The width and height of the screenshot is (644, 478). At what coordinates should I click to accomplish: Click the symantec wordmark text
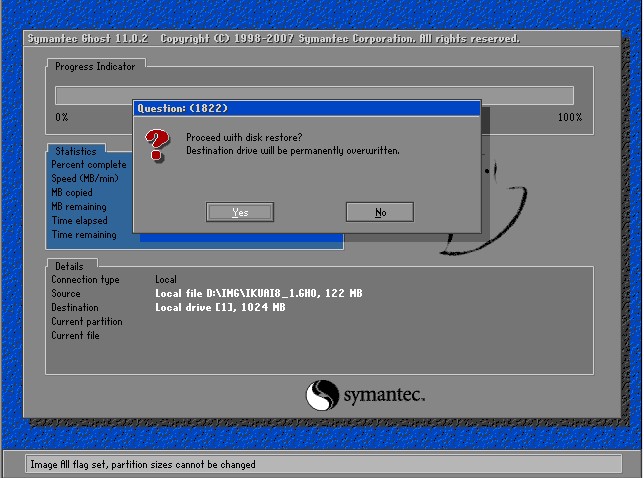tap(385, 395)
